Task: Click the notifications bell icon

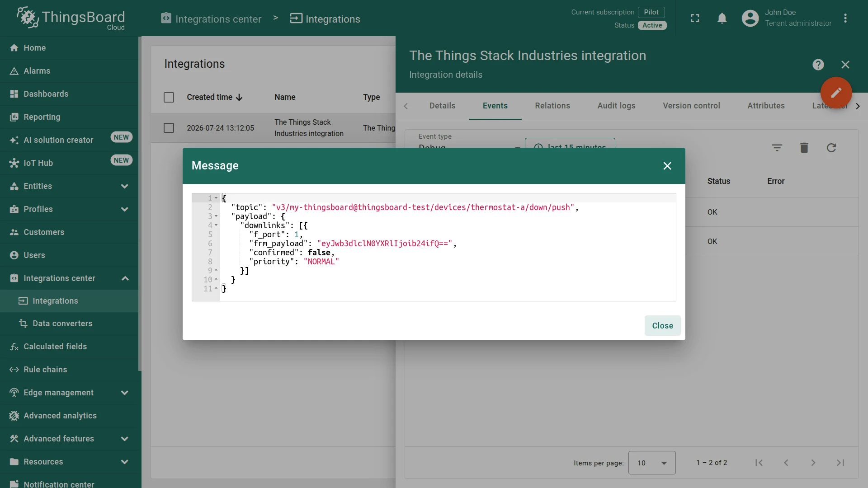Action: [x=722, y=19]
